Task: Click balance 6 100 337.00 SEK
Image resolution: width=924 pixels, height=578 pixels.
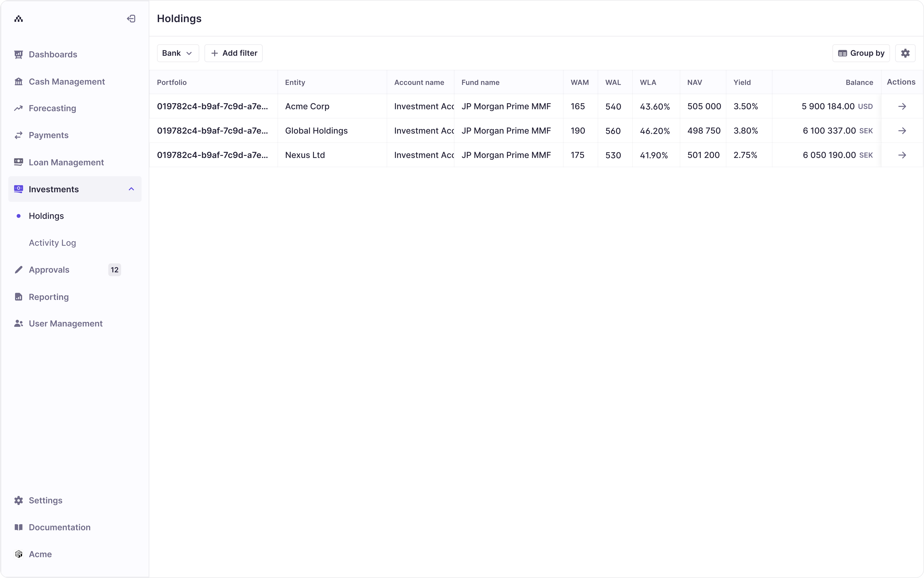Action: click(x=838, y=131)
